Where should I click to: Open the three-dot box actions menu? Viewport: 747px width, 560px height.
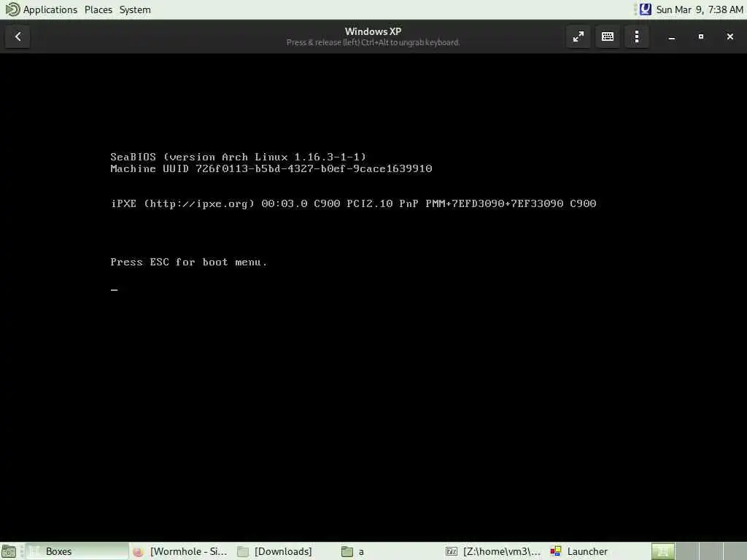pos(637,36)
